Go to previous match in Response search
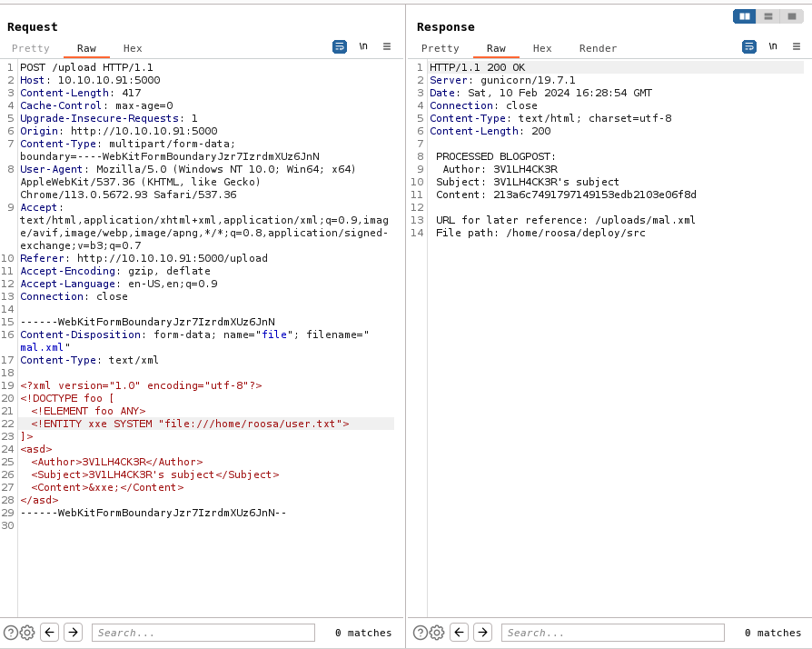This screenshot has width=812, height=649. tap(460, 633)
